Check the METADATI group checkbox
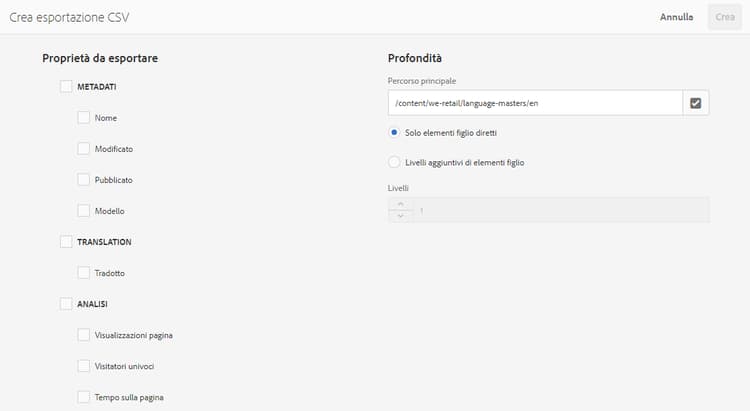 click(x=66, y=87)
